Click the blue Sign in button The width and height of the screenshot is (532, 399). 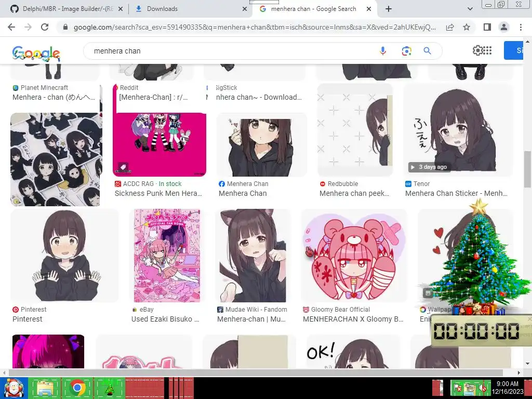[514, 50]
